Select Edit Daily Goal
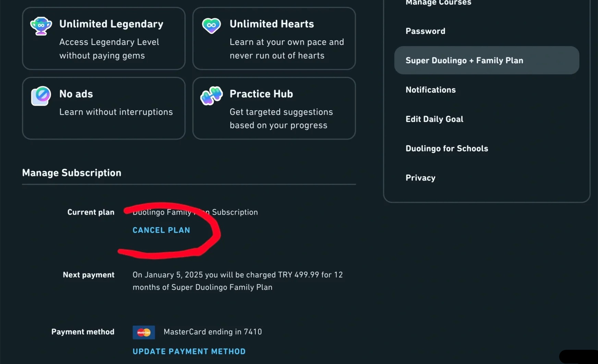This screenshot has width=598, height=364. coord(435,119)
